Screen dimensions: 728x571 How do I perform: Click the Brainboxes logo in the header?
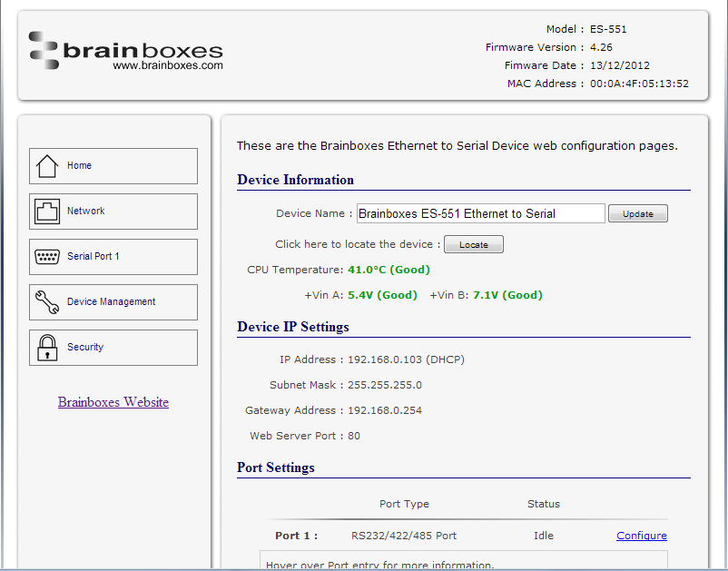pos(126,51)
